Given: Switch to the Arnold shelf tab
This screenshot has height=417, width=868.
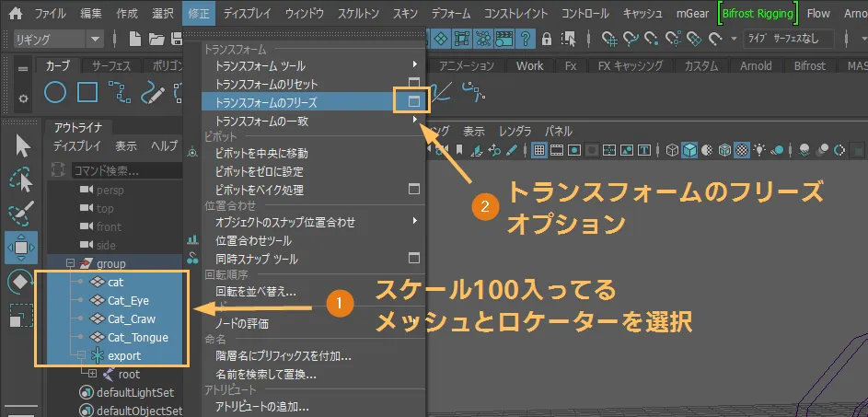Looking at the screenshot, I should coord(756,65).
